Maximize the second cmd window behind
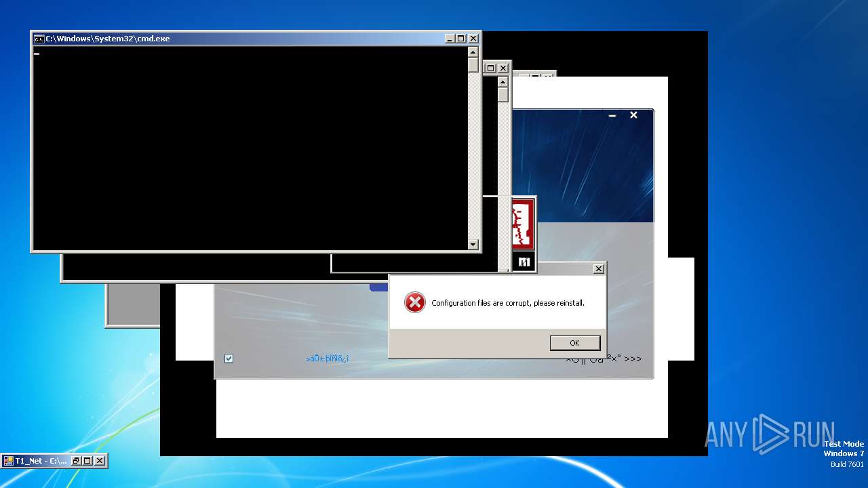 pyautogui.click(x=491, y=68)
